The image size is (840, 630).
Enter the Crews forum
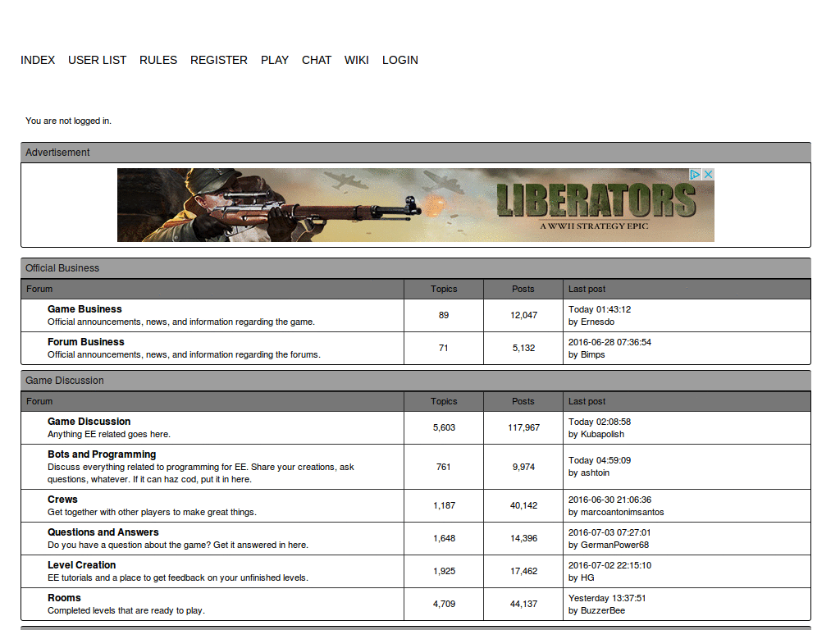pyautogui.click(x=63, y=500)
